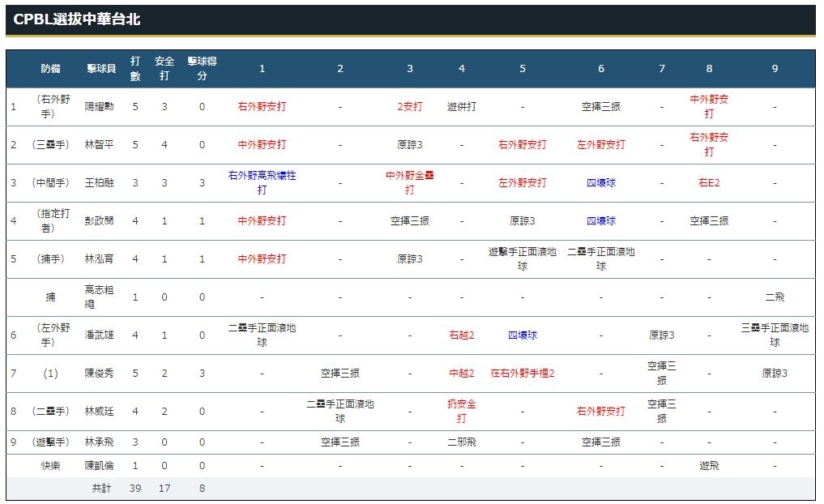Click the '三壘手正面滾地球' cell
The width and height of the screenshot is (824, 504).
pyautogui.click(x=775, y=335)
